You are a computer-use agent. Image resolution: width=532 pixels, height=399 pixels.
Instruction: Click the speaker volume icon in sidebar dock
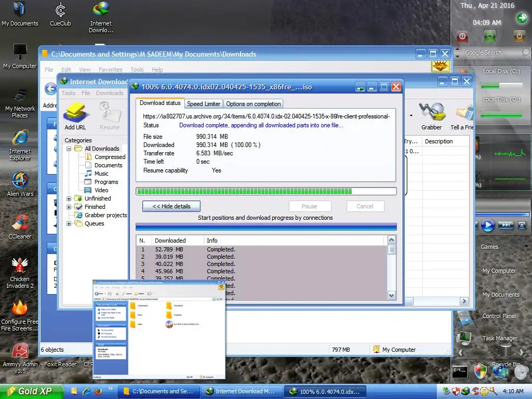point(522,372)
